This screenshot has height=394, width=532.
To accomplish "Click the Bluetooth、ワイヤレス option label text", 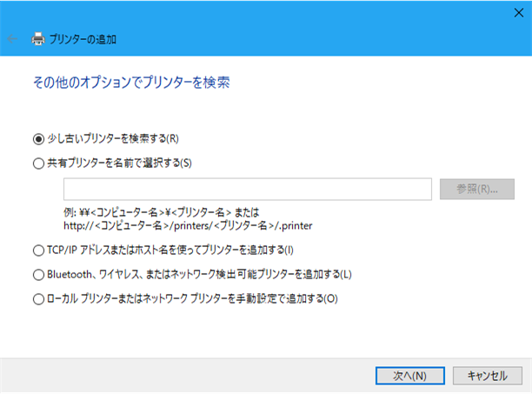I will (200, 274).
